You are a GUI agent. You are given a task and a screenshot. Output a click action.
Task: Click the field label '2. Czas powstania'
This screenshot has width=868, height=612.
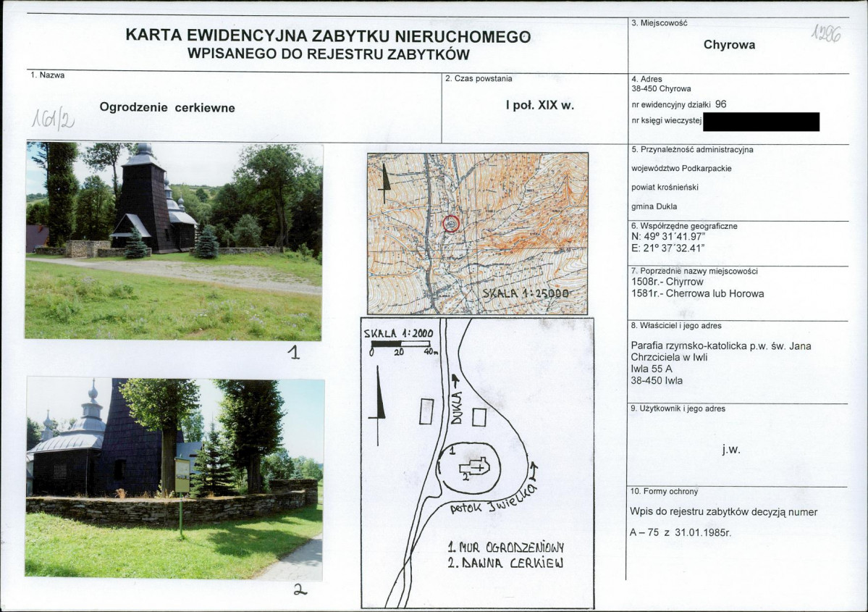479,79
